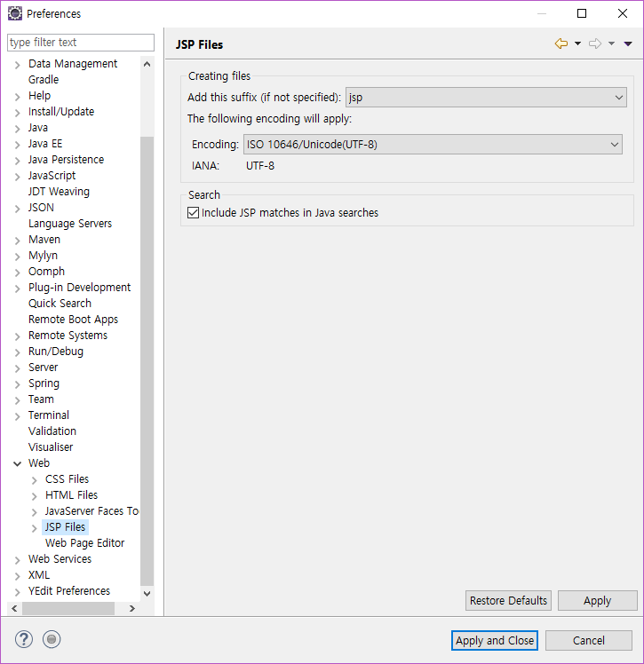Image resolution: width=644 pixels, height=664 pixels.
Task: Select Plug-in Development entry
Action: pyautogui.click(x=79, y=287)
